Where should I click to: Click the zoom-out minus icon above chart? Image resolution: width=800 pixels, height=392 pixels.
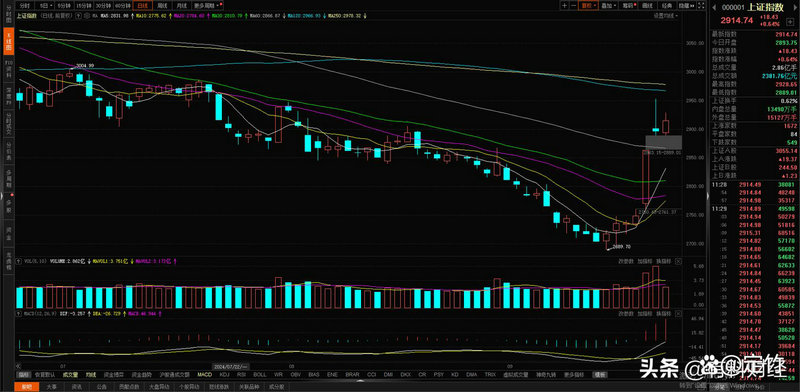[574, 6]
